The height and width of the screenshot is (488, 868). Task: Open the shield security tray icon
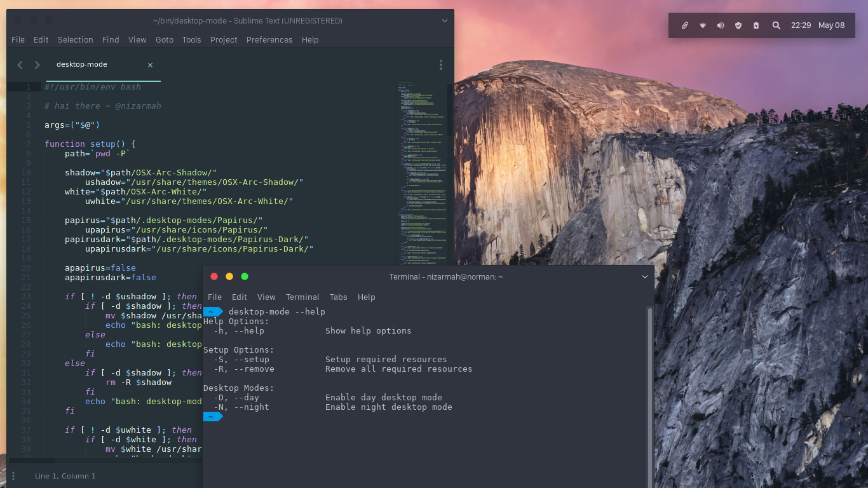point(738,25)
